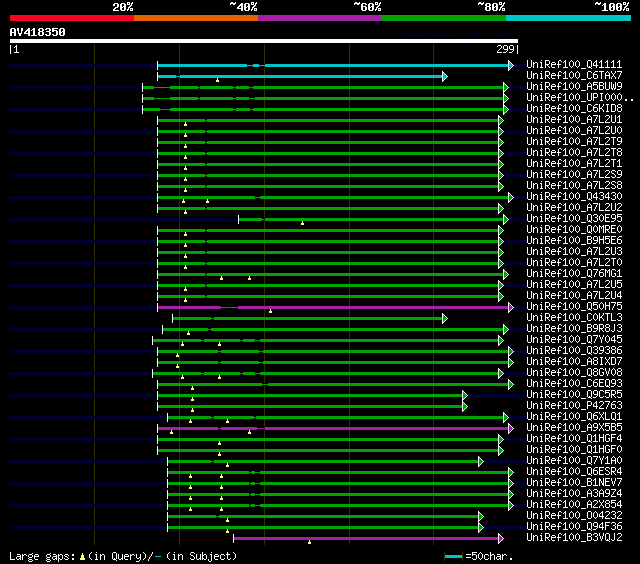Click the UniRef100_Q6ESR4 label
Image resolution: width=640 pixels, height=564 pixels.
coord(574,472)
